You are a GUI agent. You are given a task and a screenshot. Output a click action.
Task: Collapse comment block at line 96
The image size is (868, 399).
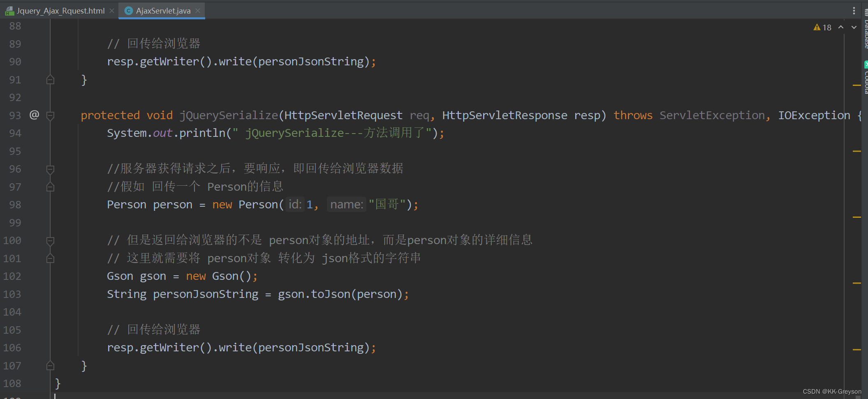pos(50,169)
